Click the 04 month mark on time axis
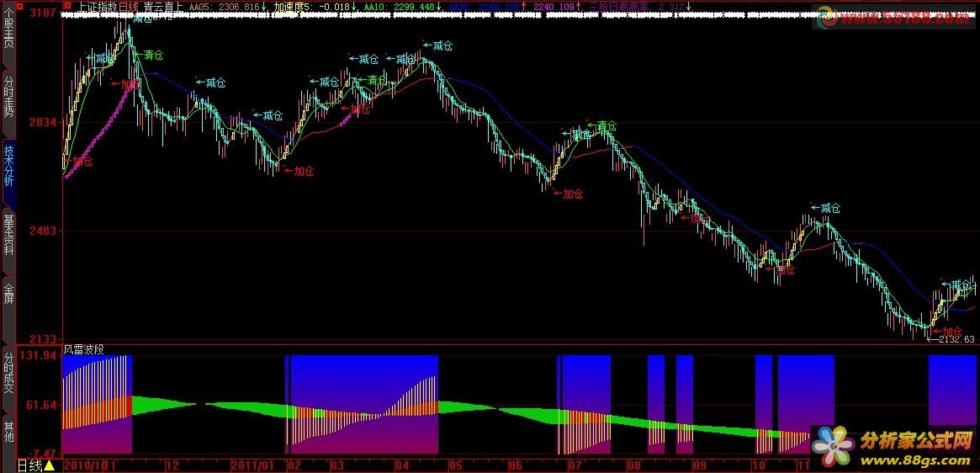The image size is (980, 473). (402, 466)
